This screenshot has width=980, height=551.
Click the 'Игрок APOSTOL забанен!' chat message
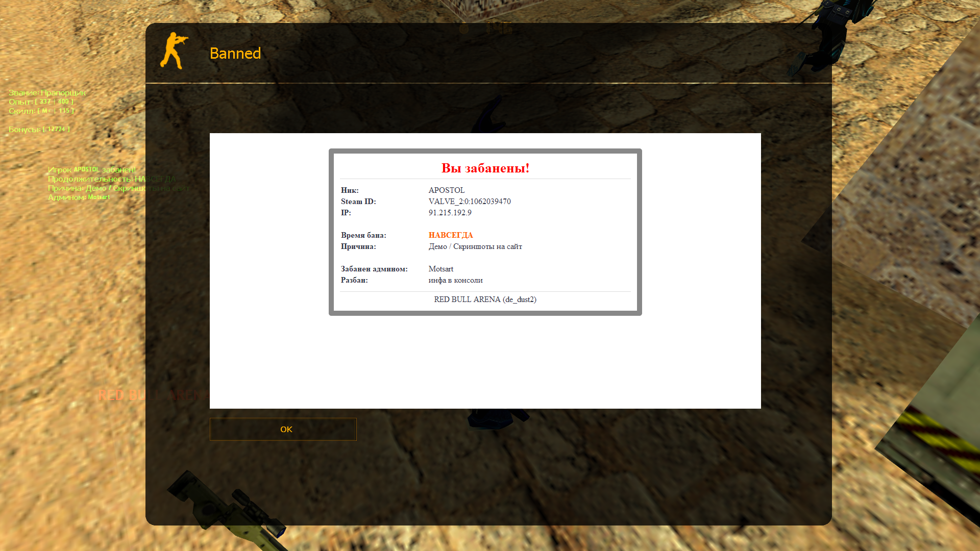tap(91, 169)
